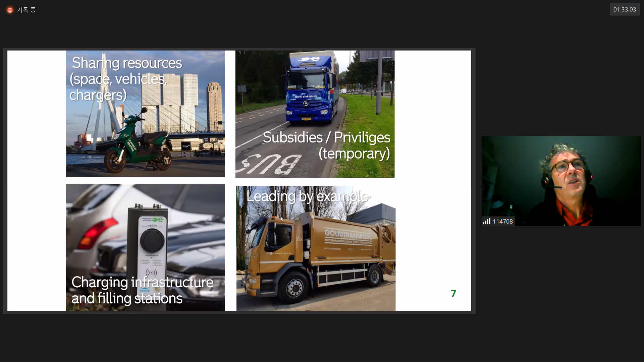Click the red taillight of the silver car
Screen dimensions: 644x362
pyautogui.click(x=93, y=233)
